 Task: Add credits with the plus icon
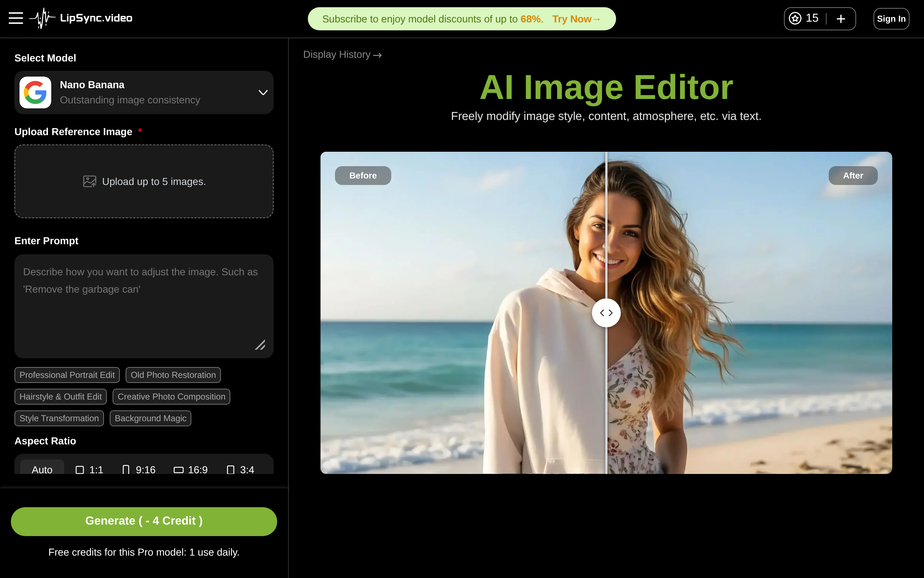841,19
